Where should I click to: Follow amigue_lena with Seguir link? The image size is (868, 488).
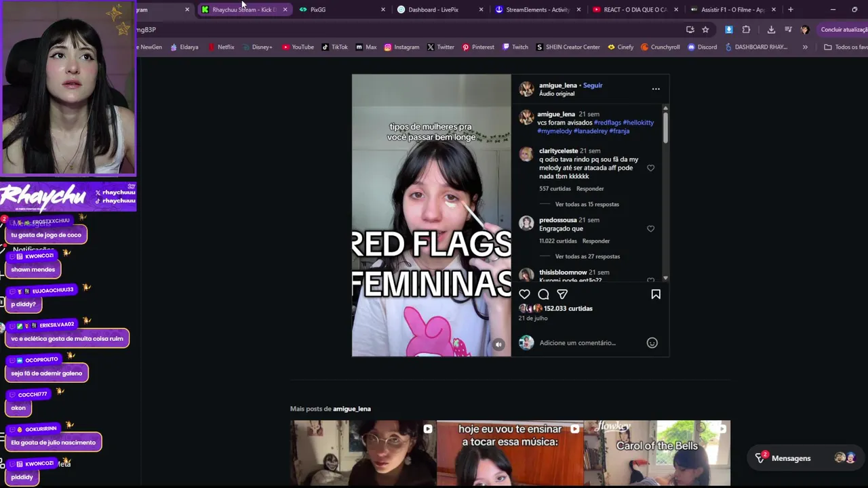pyautogui.click(x=593, y=85)
